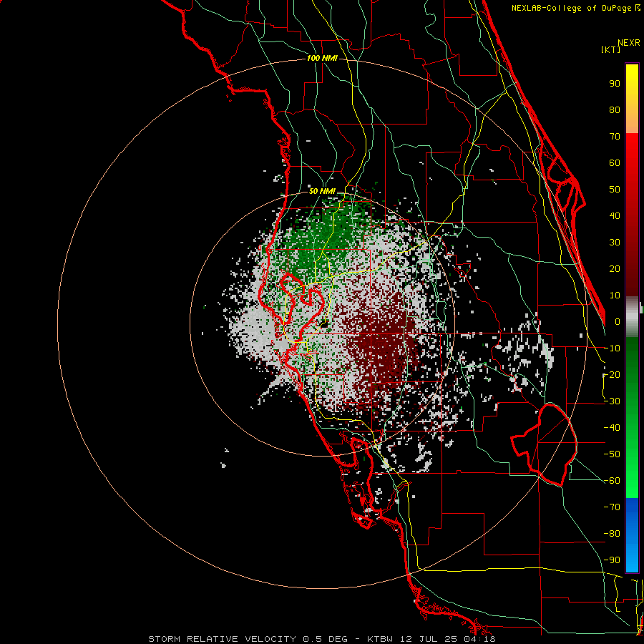
Task: Select the positive 80 scale value
Action: 615,110
